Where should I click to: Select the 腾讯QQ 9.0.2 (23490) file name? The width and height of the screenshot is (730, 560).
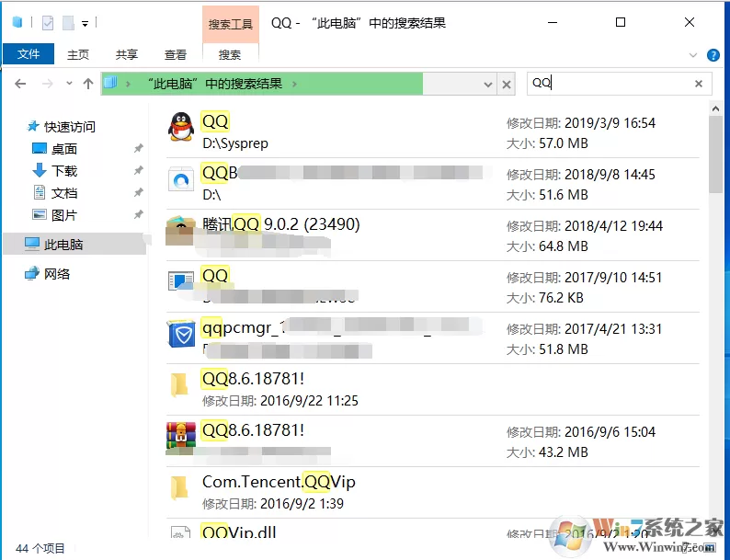(281, 224)
